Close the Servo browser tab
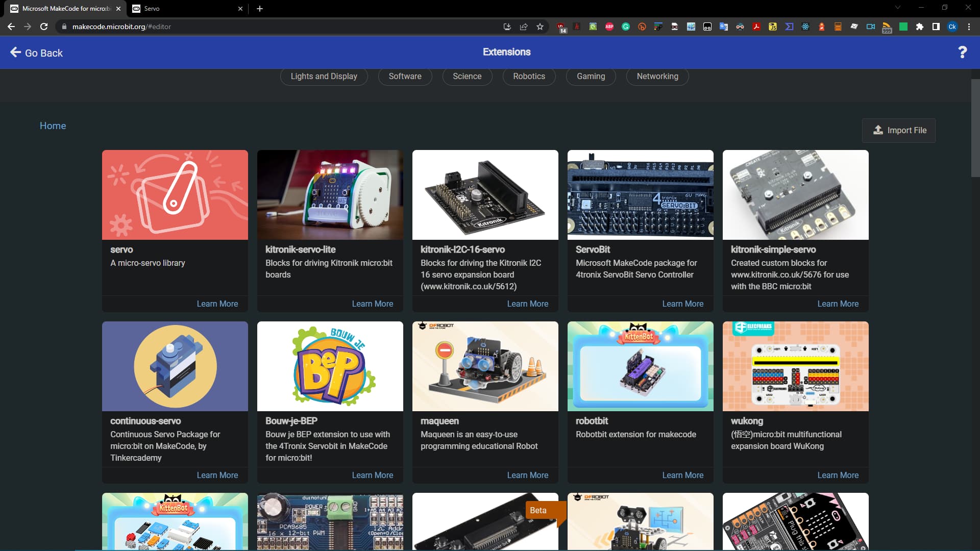Image resolution: width=980 pixels, height=551 pixels. pyautogui.click(x=240, y=9)
